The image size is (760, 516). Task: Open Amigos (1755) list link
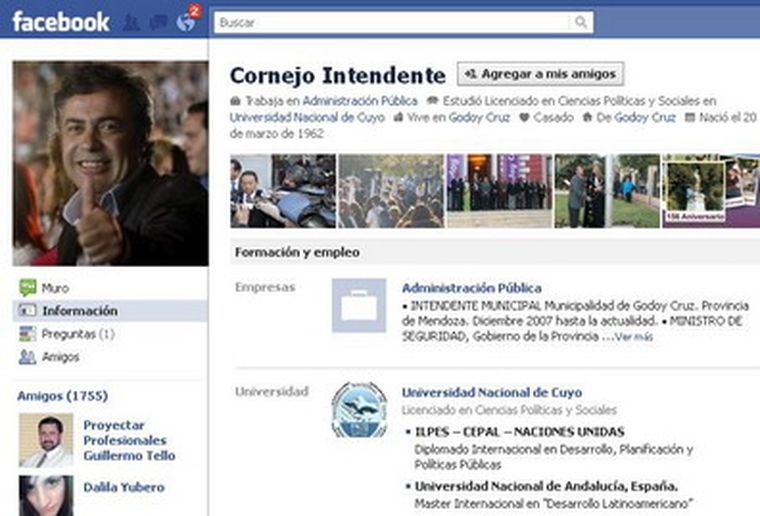coord(63,396)
